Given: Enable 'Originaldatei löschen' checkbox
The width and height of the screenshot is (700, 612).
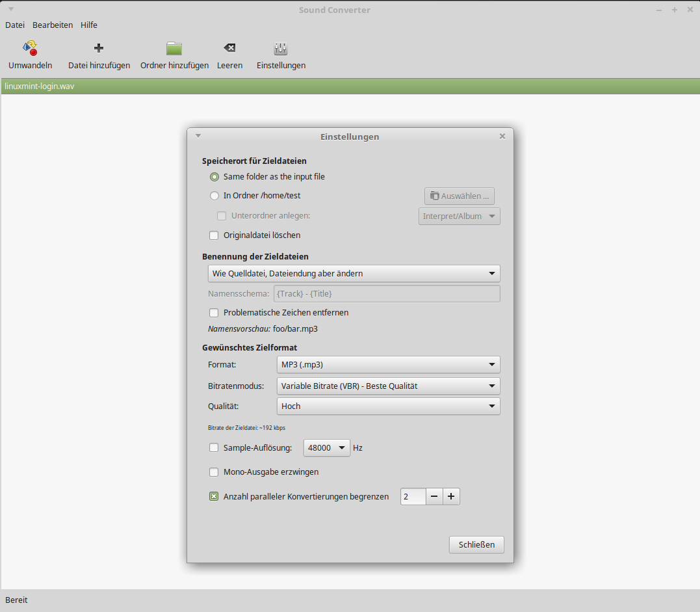Looking at the screenshot, I should (x=214, y=235).
